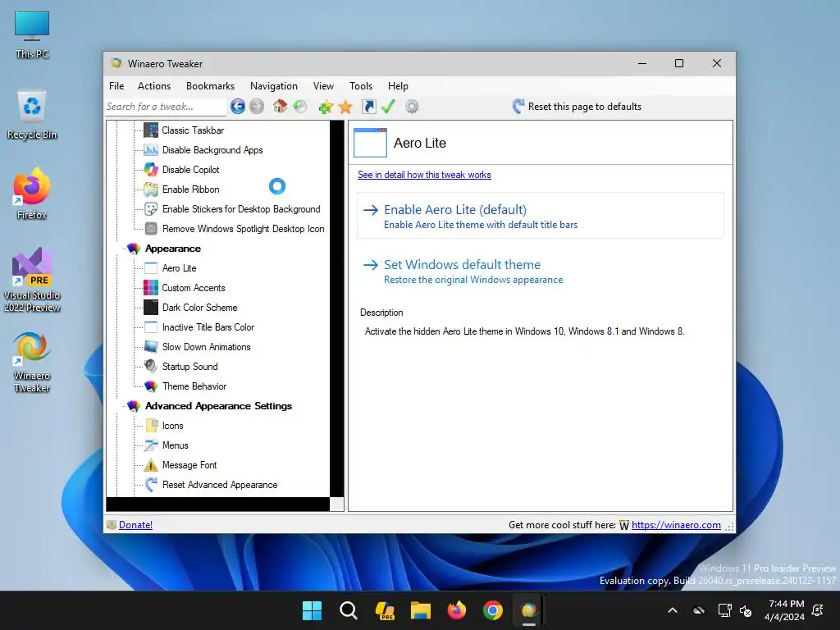
Task: Select the Appearance category node
Action: (173, 249)
